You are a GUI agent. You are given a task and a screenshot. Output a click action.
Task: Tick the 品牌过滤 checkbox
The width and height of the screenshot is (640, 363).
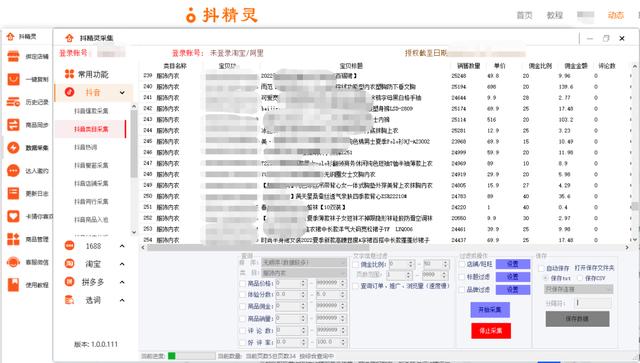[462, 290]
